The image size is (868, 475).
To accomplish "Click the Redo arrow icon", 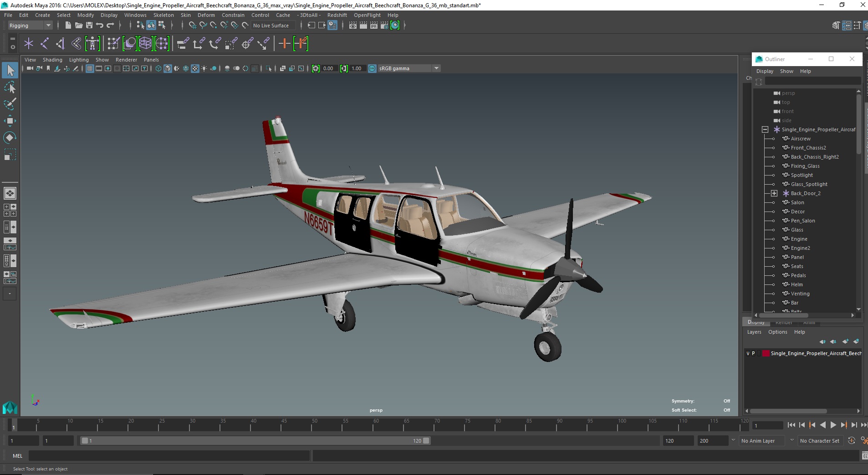I will (x=110, y=26).
